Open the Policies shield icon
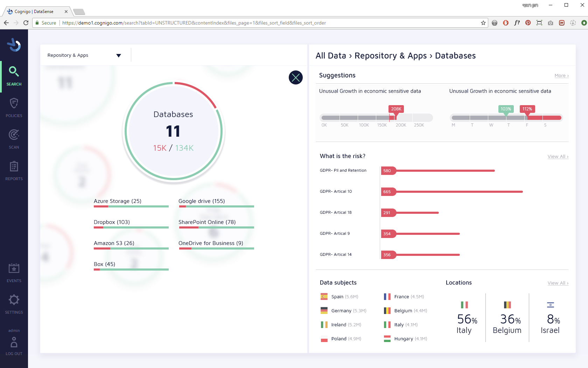Viewport: 588px width, 368px height. coord(14,103)
